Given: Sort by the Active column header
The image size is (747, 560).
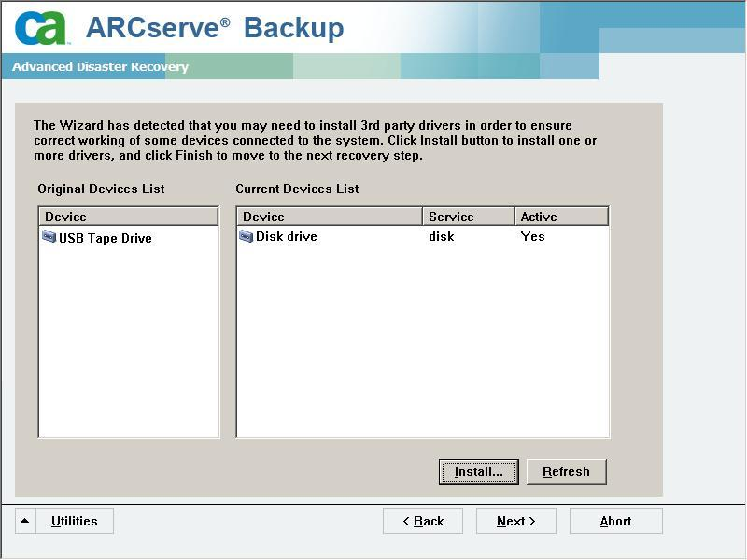Looking at the screenshot, I should pyautogui.click(x=562, y=217).
